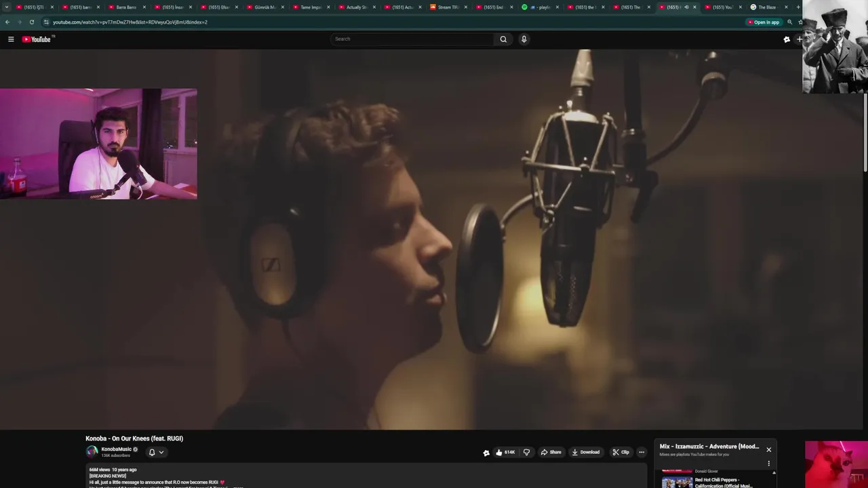Start voice search with microphone icon

tap(524, 39)
